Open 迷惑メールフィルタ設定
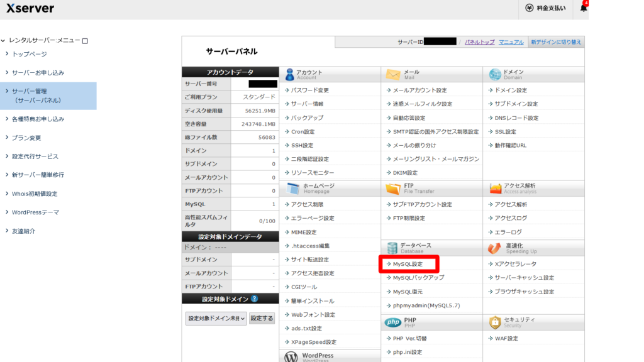 [423, 104]
